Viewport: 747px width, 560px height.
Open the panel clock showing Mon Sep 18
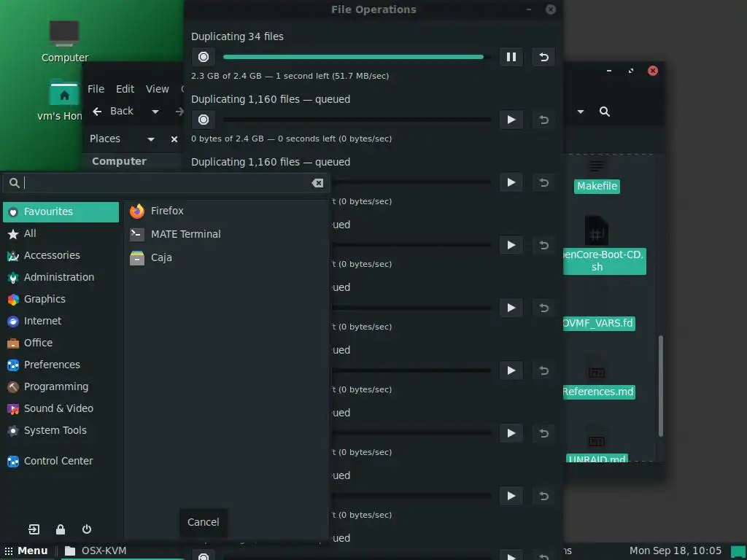coord(675,551)
